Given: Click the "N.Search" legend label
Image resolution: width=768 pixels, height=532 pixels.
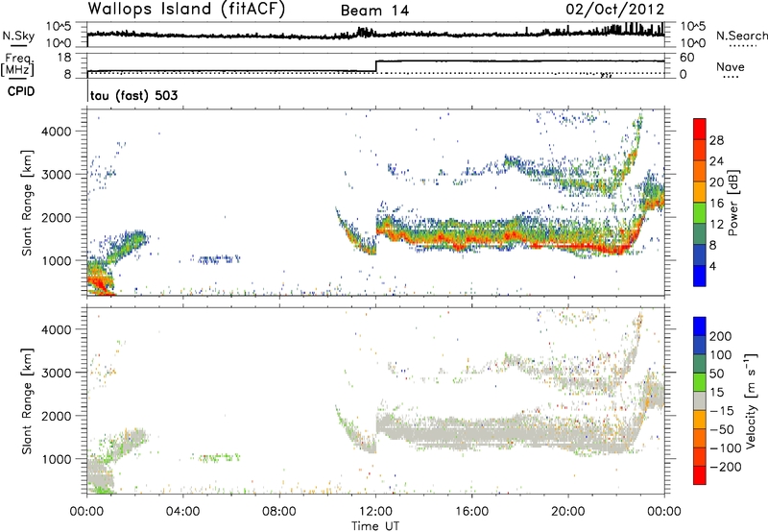Looking at the screenshot, I should (x=741, y=36).
